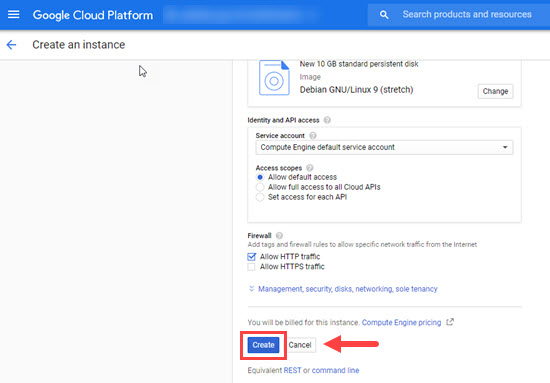Click the boot disk image icon
This screenshot has width=550, height=383.
pyautogui.click(x=274, y=78)
